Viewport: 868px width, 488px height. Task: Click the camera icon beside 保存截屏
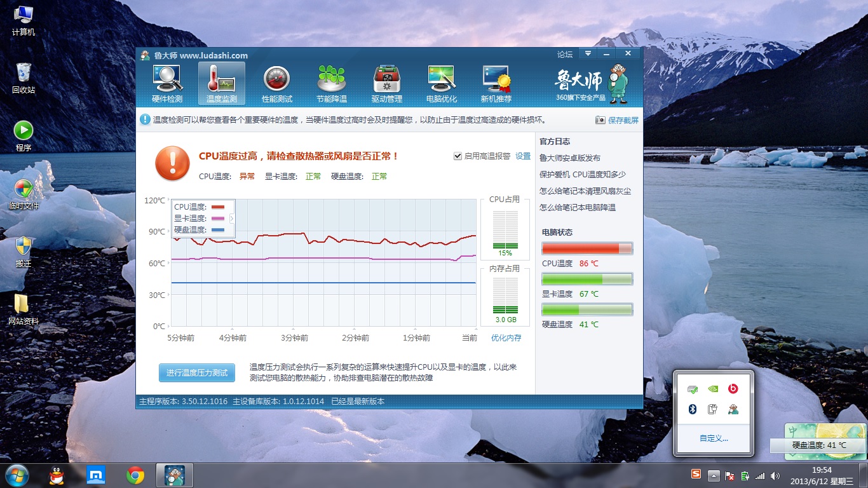tap(600, 119)
